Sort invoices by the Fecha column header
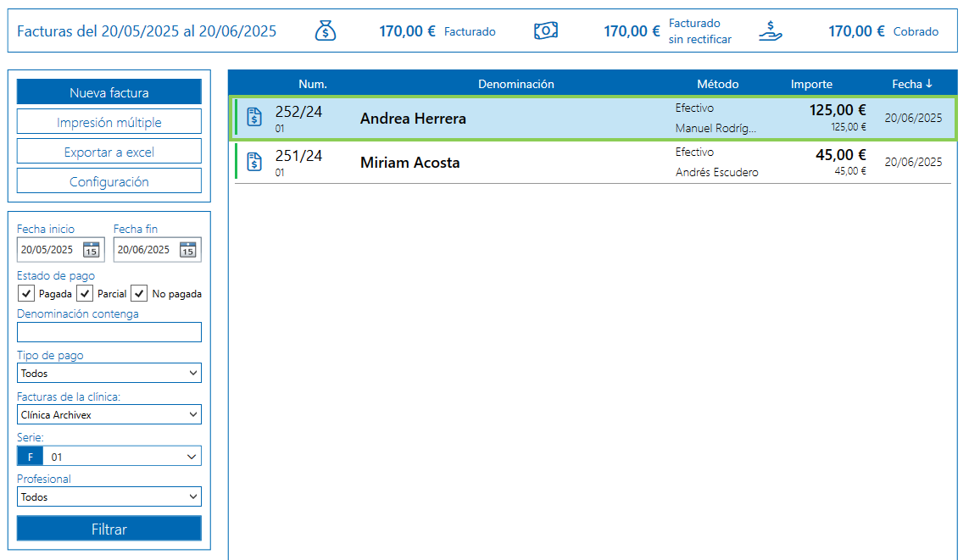Screen dimensions: 969x560 coord(911,84)
